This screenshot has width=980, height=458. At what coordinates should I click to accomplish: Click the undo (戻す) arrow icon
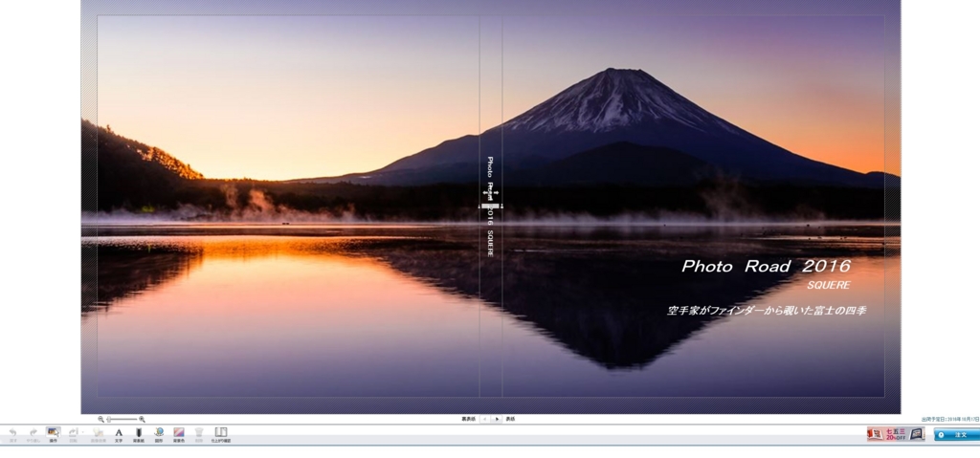point(12,432)
